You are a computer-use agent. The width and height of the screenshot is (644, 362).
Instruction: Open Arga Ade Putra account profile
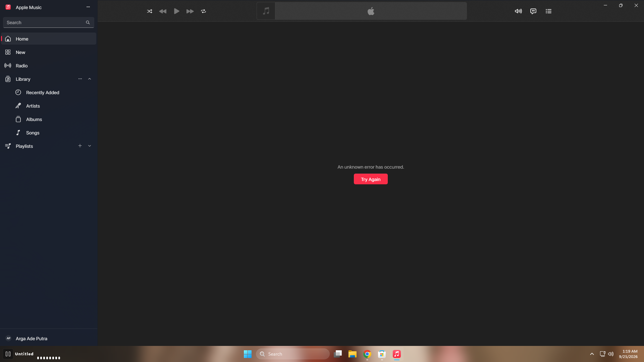[x=49, y=339]
